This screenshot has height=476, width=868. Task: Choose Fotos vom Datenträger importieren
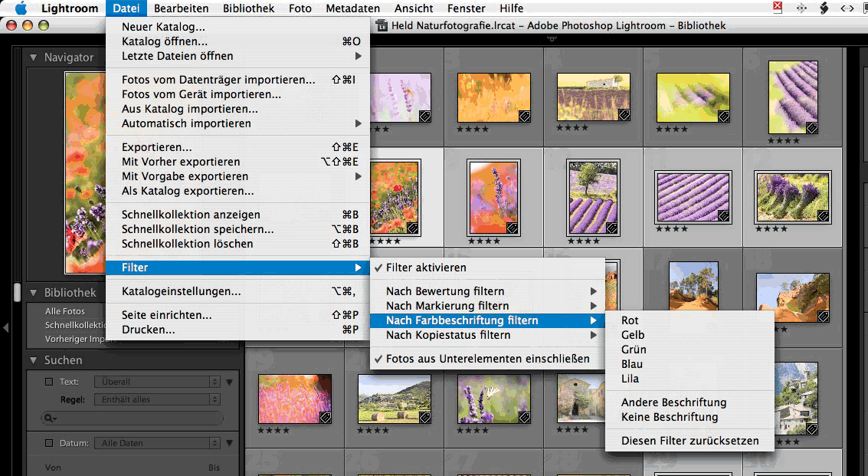(237, 80)
